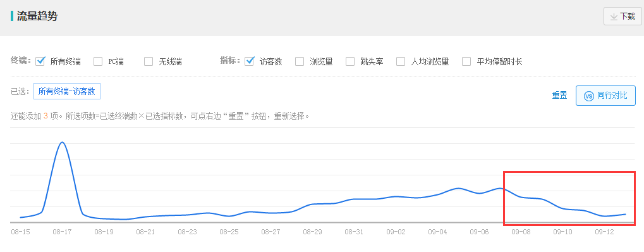The height and width of the screenshot is (252, 644).
Task: Enable the PC端 checkbox
Action: (x=98, y=62)
